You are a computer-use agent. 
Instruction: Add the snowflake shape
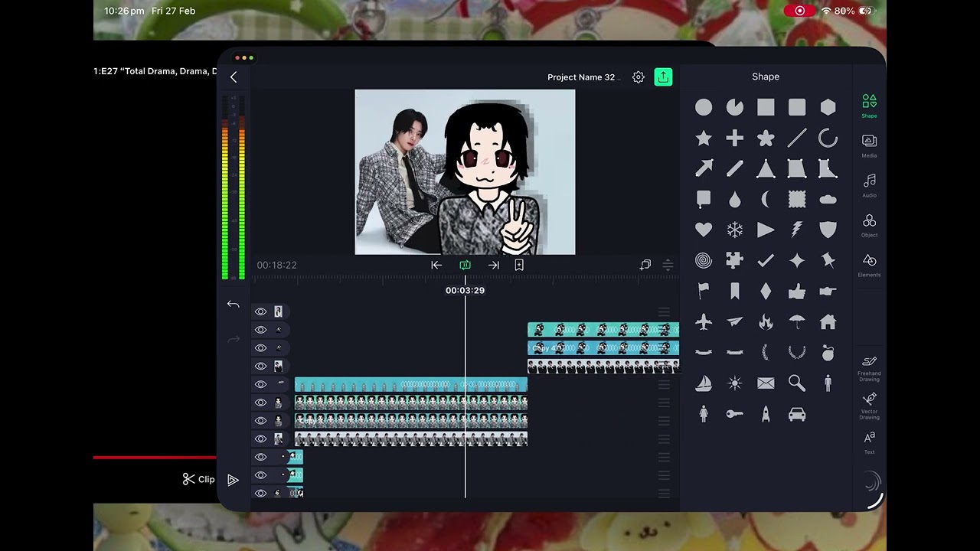point(734,230)
